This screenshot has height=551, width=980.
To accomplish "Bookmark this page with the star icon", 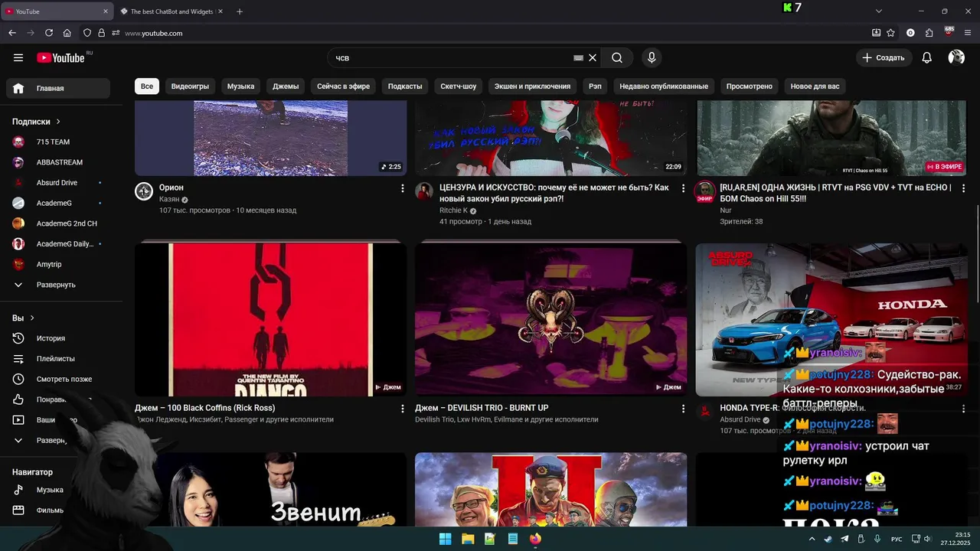I will pos(890,33).
